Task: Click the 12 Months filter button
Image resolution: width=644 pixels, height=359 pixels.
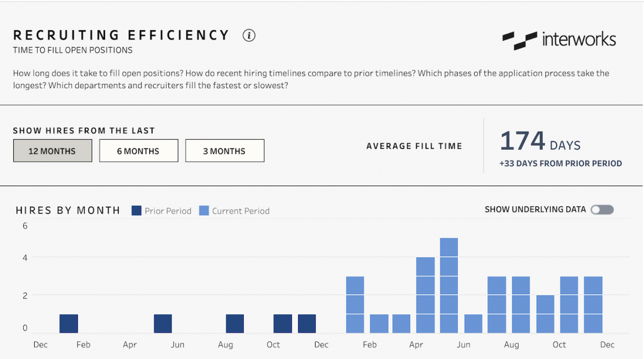Action: click(52, 150)
